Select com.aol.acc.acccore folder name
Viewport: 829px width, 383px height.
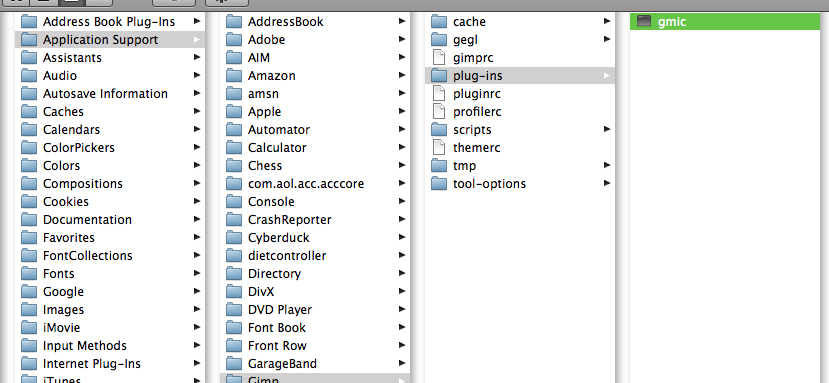306,184
